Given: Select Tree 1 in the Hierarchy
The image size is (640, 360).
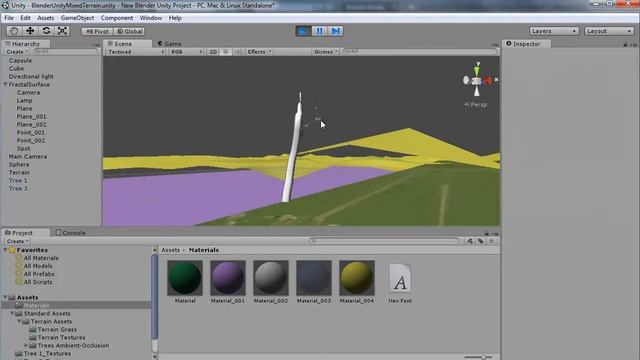Looking at the screenshot, I should coord(18,180).
